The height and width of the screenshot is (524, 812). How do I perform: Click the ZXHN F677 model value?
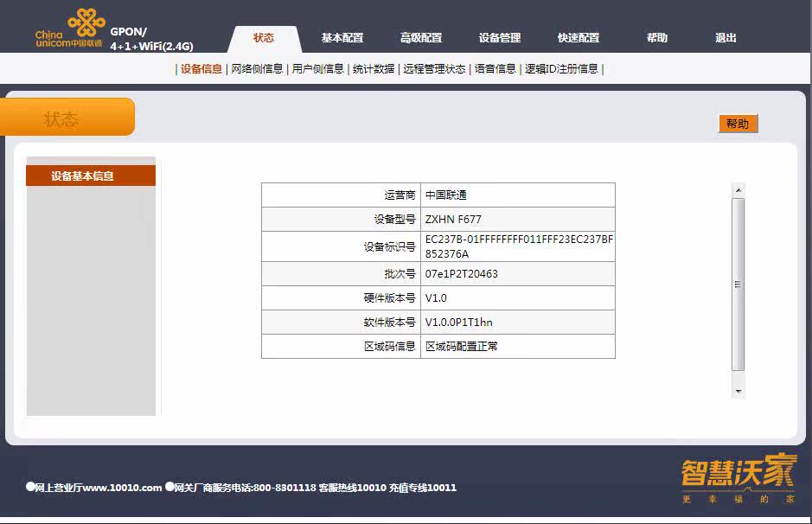click(x=453, y=220)
